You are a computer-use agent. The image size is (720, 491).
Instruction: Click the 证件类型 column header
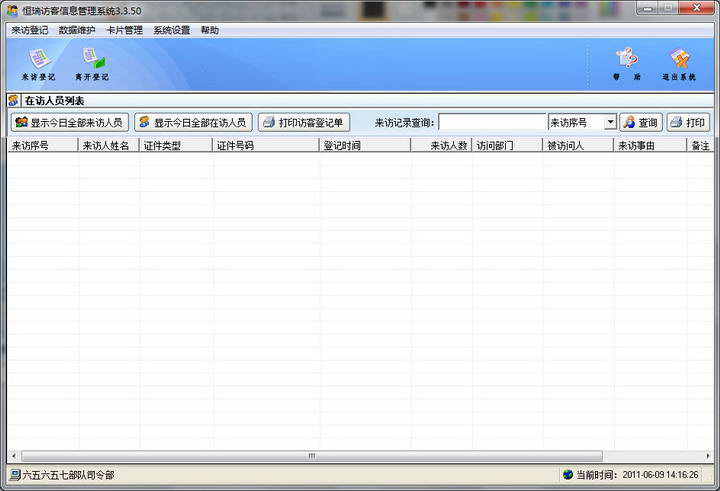[x=176, y=146]
